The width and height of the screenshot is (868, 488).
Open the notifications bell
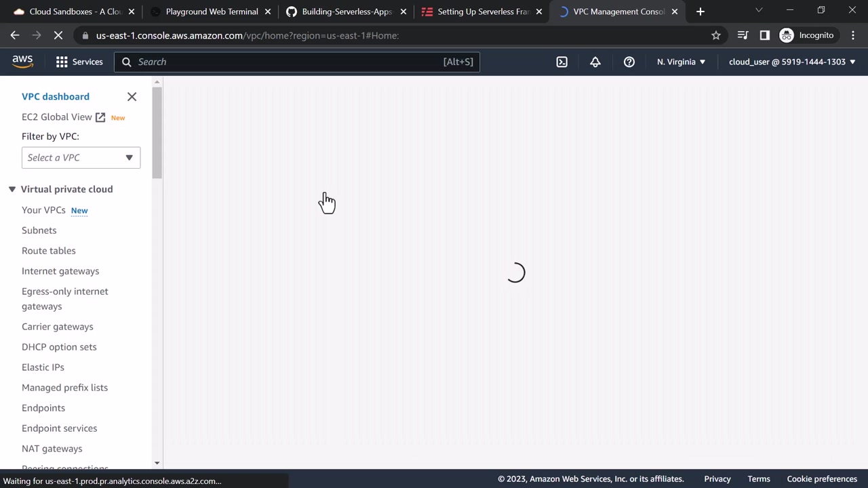point(595,62)
